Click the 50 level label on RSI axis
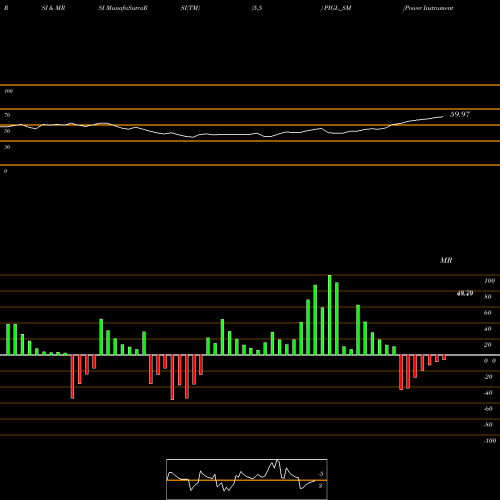Screen dimensions: 500x500 pos(7,131)
